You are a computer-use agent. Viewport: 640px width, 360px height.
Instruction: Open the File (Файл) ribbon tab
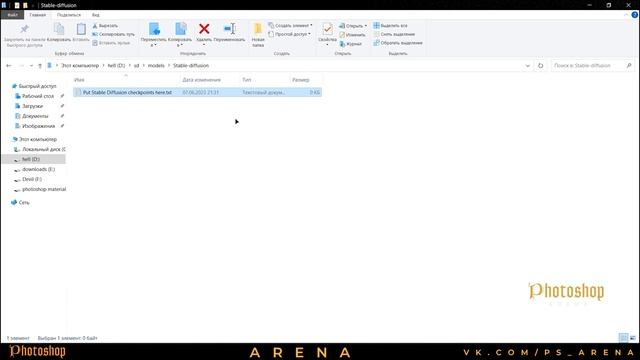coord(13,15)
